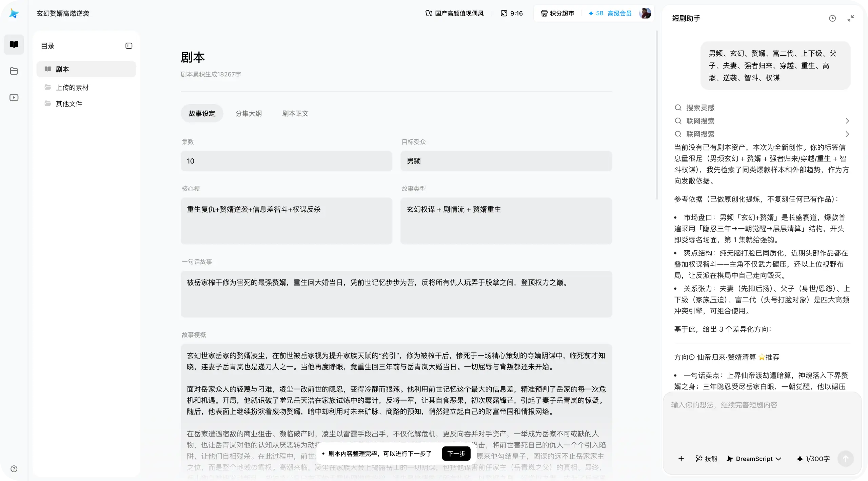
Task: Open the folder sidebar icon
Action: click(14, 71)
